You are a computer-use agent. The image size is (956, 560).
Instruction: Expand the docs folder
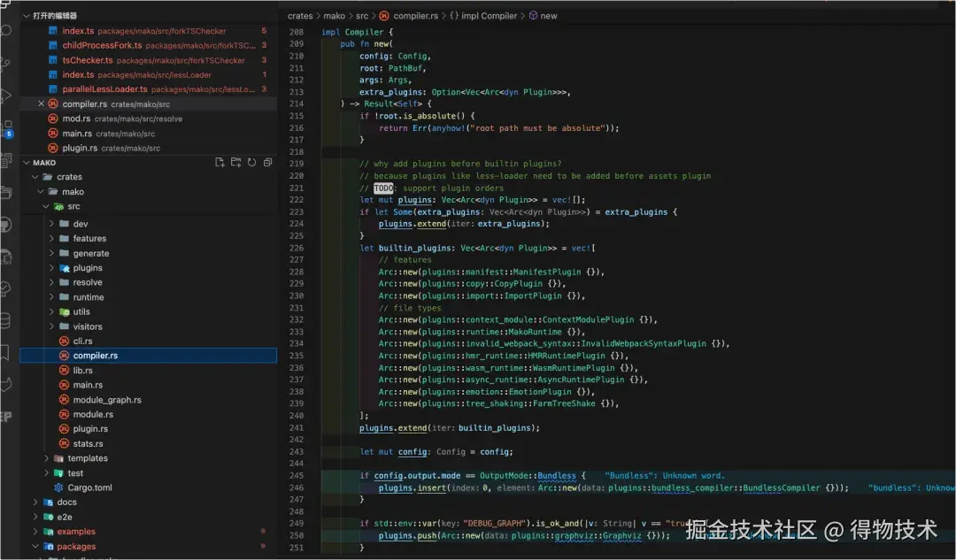pyautogui.click(x=35, y=502)
